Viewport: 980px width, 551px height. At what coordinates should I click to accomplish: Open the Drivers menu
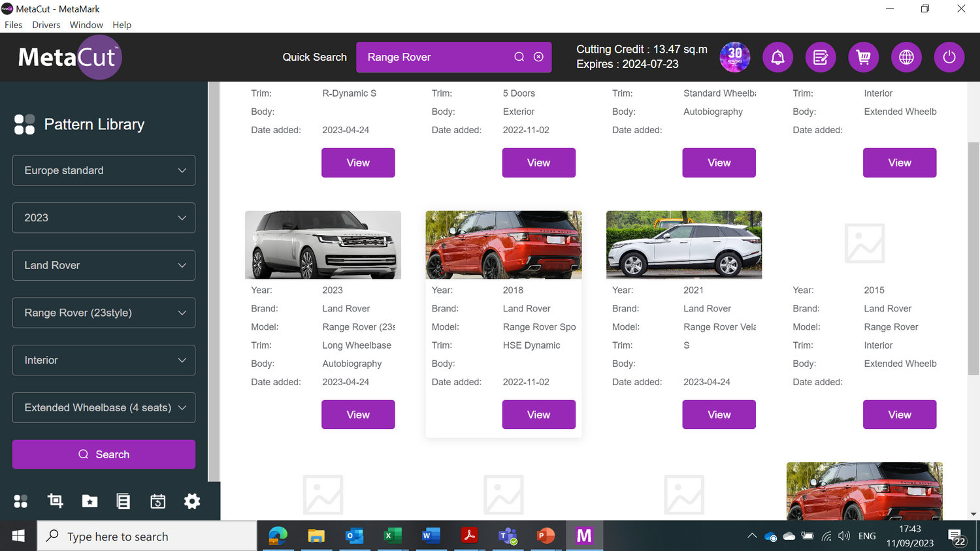pyautogui.click(x=46, y=25)
